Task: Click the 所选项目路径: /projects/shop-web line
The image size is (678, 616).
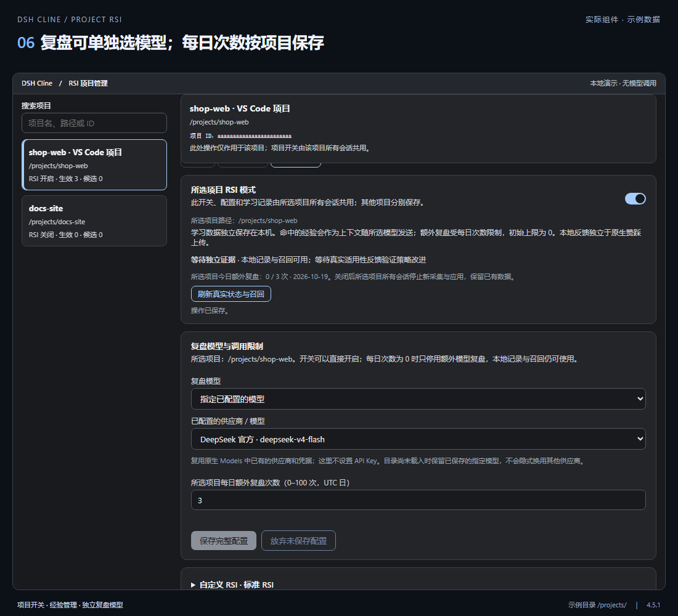Action: pyautogui.click(x=244, y=221)
